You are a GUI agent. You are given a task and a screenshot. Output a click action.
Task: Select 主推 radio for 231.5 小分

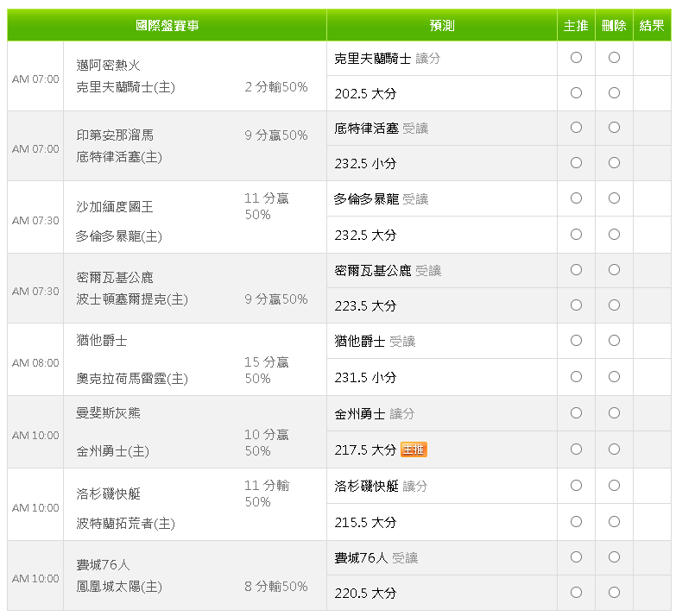576,376
